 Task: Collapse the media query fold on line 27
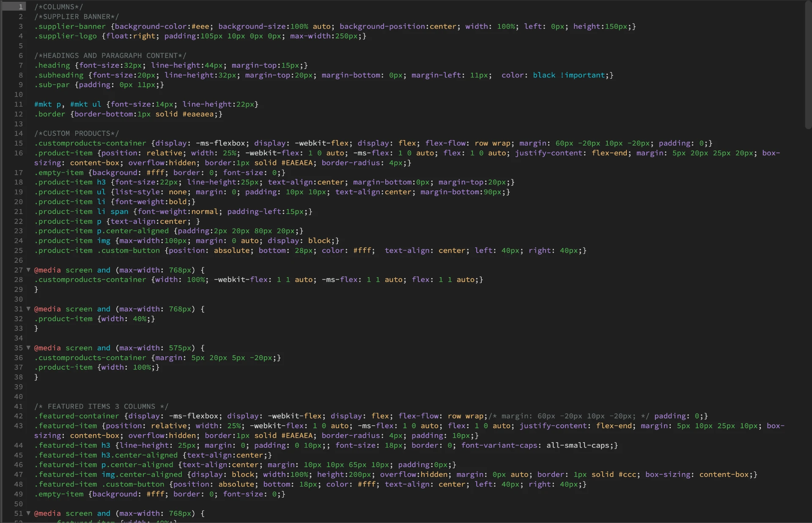click(x=28, y=270)
